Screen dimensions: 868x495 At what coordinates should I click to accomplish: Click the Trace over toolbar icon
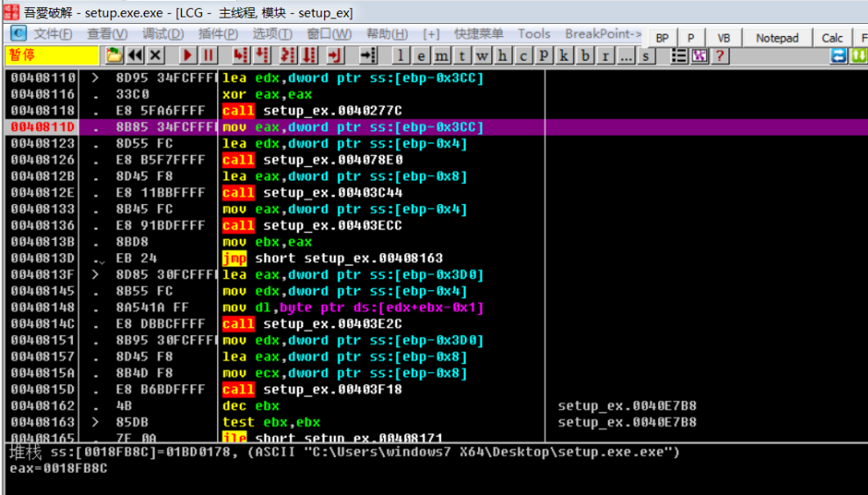(x=309, y=55)
